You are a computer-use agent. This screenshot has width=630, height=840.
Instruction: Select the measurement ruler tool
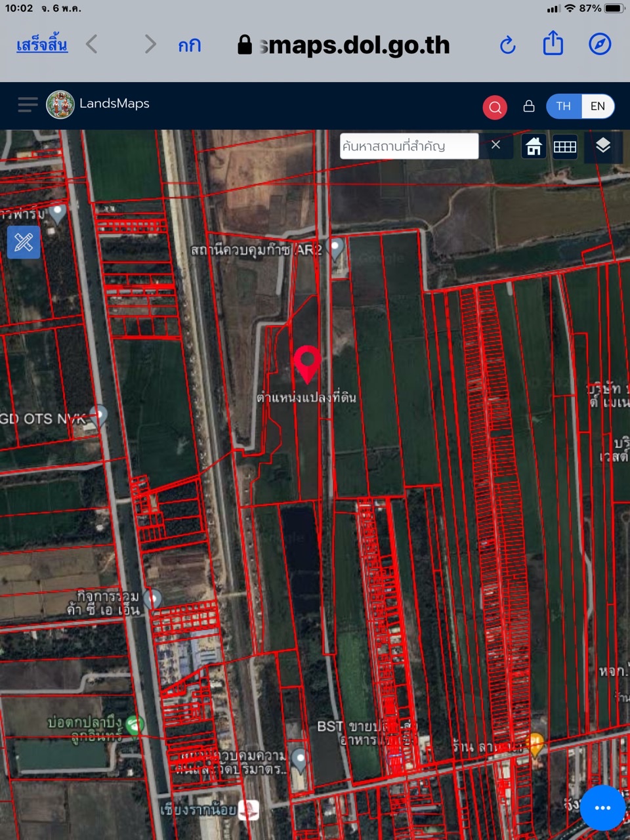click(x=24, y=242)
